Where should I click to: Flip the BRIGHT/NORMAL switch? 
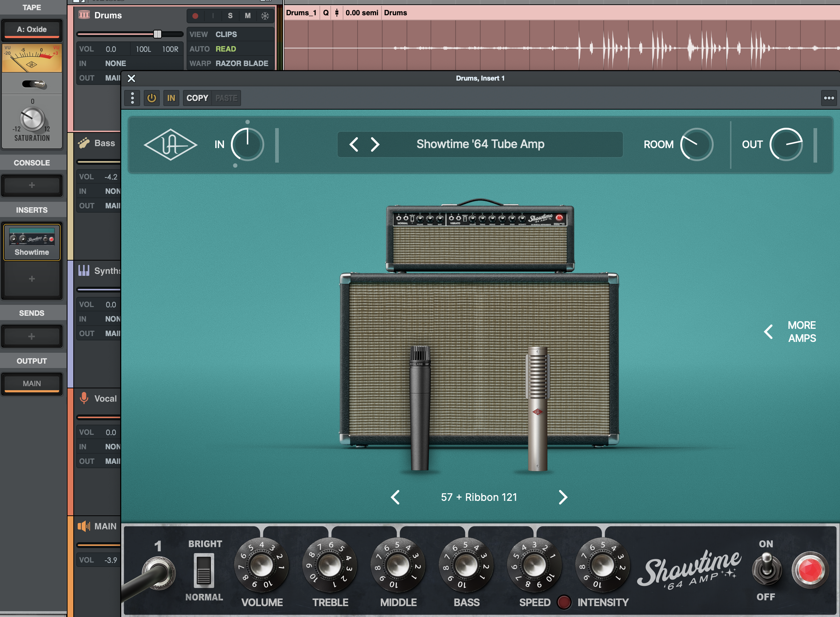click(x=204, y=570)
